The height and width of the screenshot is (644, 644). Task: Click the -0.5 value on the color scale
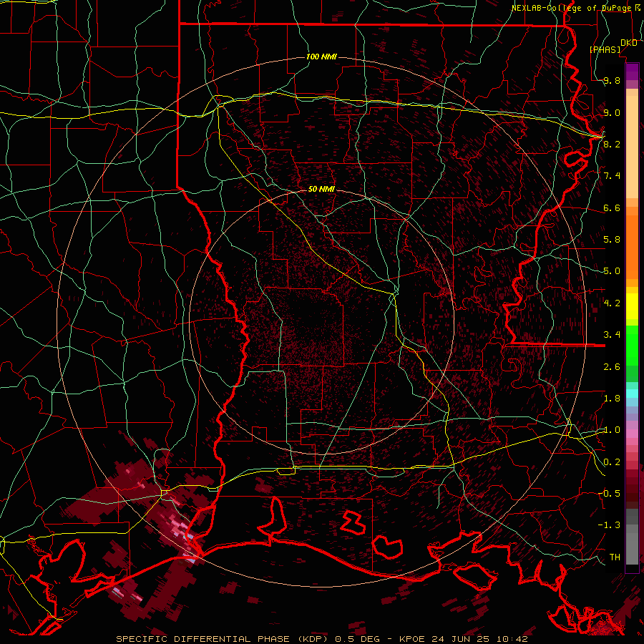[609, 493]
